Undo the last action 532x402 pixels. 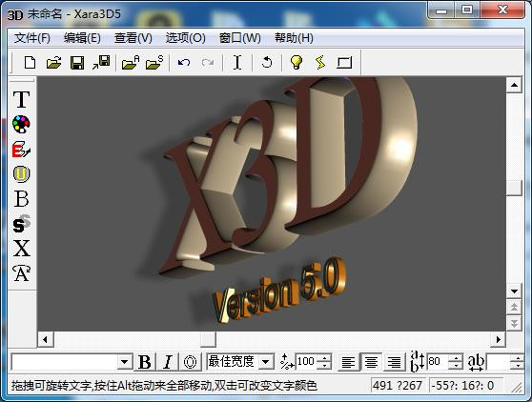184,63
